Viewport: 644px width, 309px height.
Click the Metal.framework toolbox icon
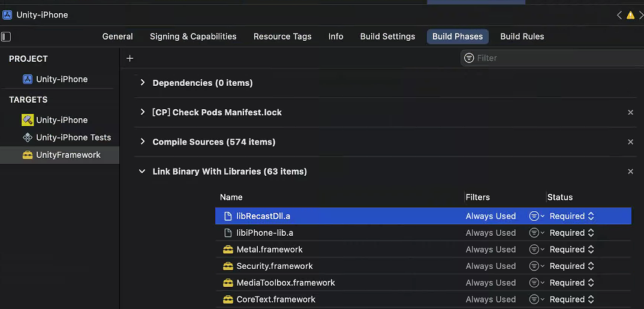[228, 250]
